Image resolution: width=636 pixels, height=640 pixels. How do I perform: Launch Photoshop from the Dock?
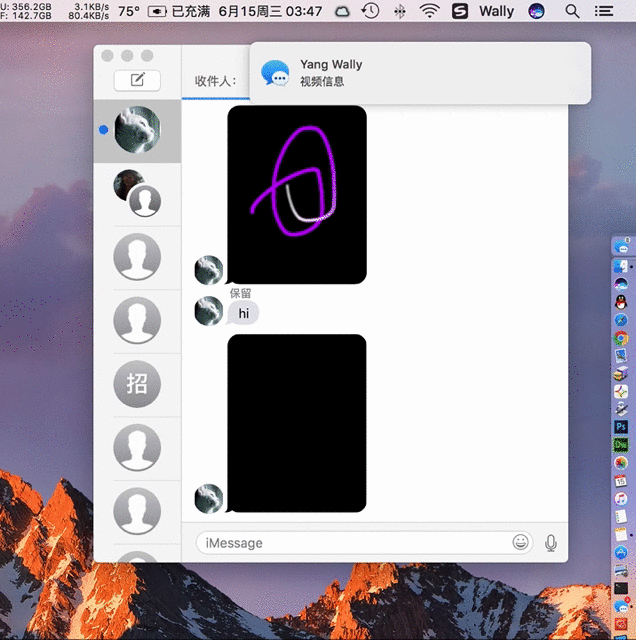click(621, 427)
